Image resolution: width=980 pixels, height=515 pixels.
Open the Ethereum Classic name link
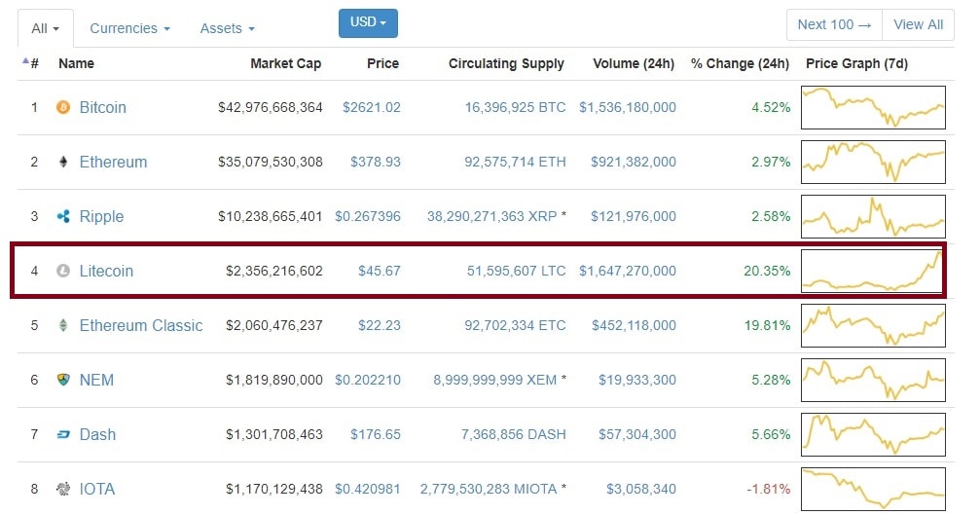point(141,325)
